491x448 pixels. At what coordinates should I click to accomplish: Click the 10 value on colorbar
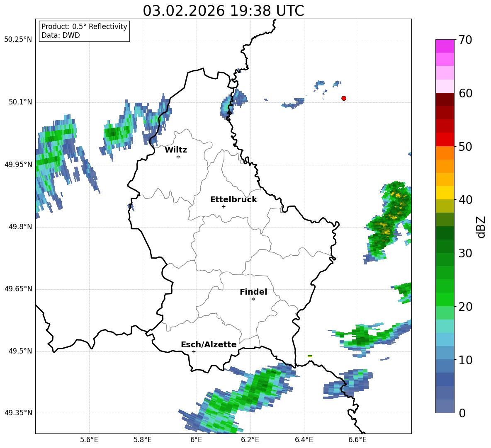465,360
